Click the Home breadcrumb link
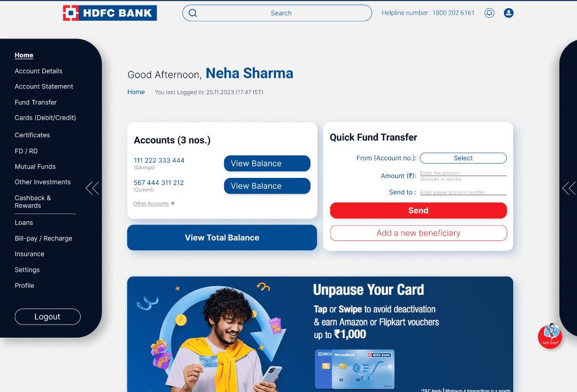Image resolution: width=577 pixels, height=392 pixels. [x=136, y=92]
